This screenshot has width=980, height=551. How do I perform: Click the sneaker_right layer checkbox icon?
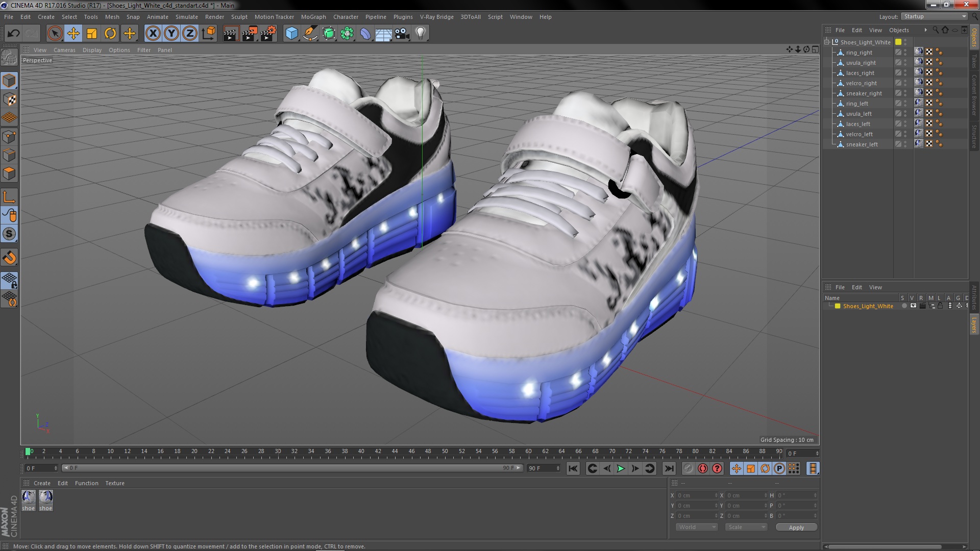pos(898,93)
